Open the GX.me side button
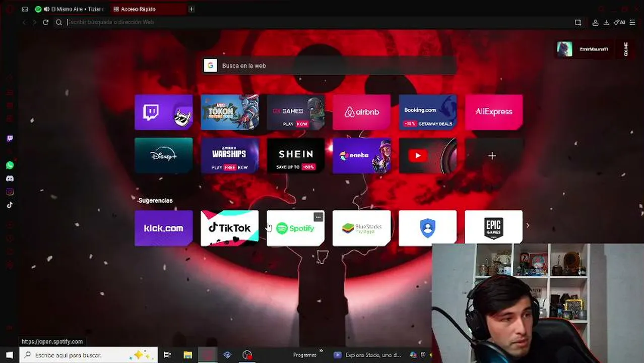This screenshot has height=363, width=644. tap(626, 49)
